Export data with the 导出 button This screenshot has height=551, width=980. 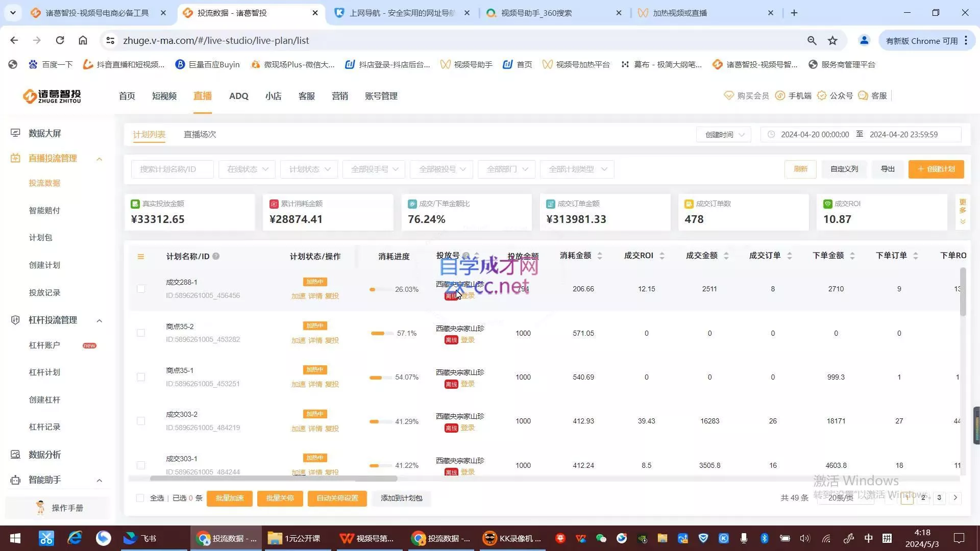(887, 169)
